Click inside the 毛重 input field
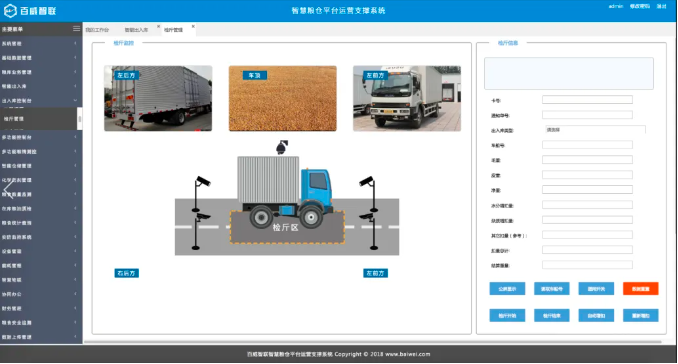This screenshot has height=364, width=678. click(587, 160)
